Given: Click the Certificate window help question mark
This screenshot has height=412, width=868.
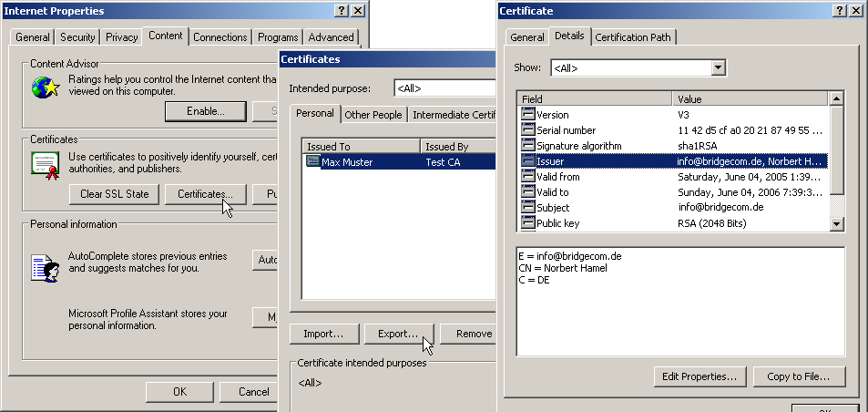Looking at the screenshot, I should [836, 10].
